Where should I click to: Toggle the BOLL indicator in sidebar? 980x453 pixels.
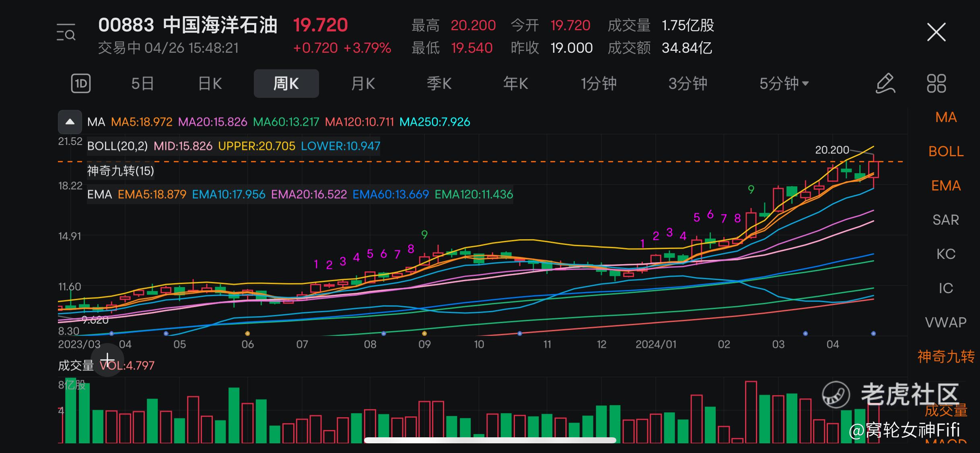click(x=946, y=151)
